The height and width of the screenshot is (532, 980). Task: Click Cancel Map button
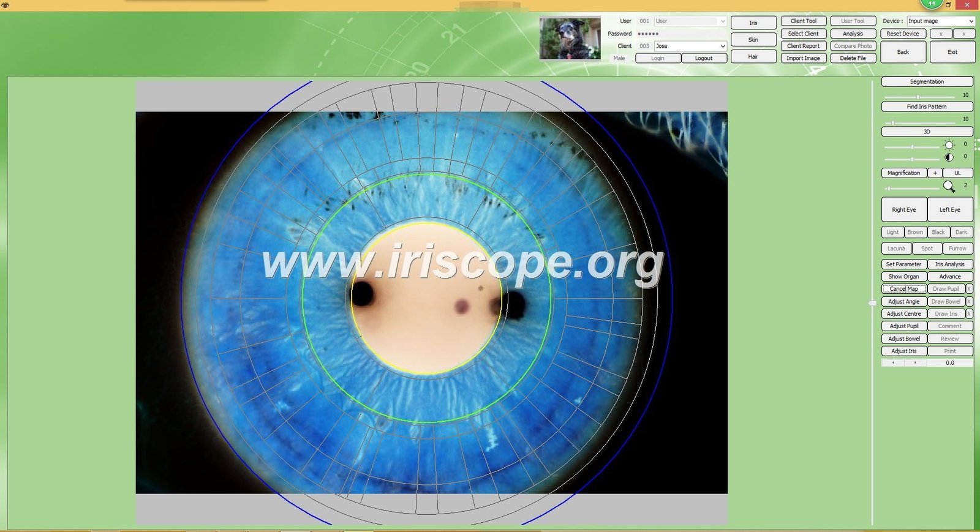904,289
